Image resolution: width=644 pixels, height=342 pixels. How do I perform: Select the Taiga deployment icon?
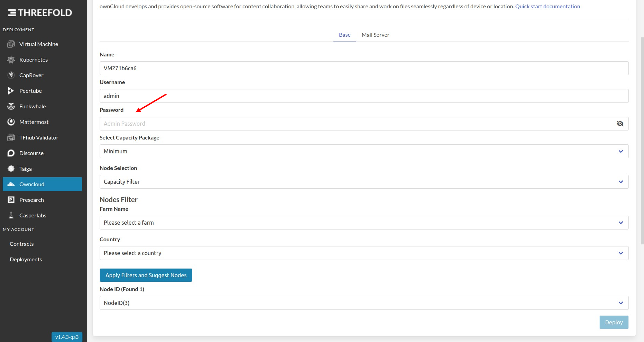(x=11, y=169)
